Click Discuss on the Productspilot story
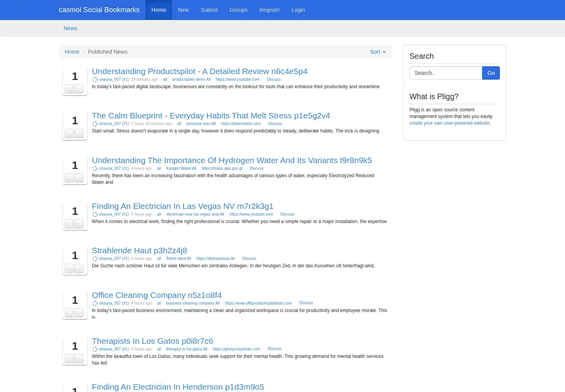Screen dimensions: 565x392 (273, 79)
